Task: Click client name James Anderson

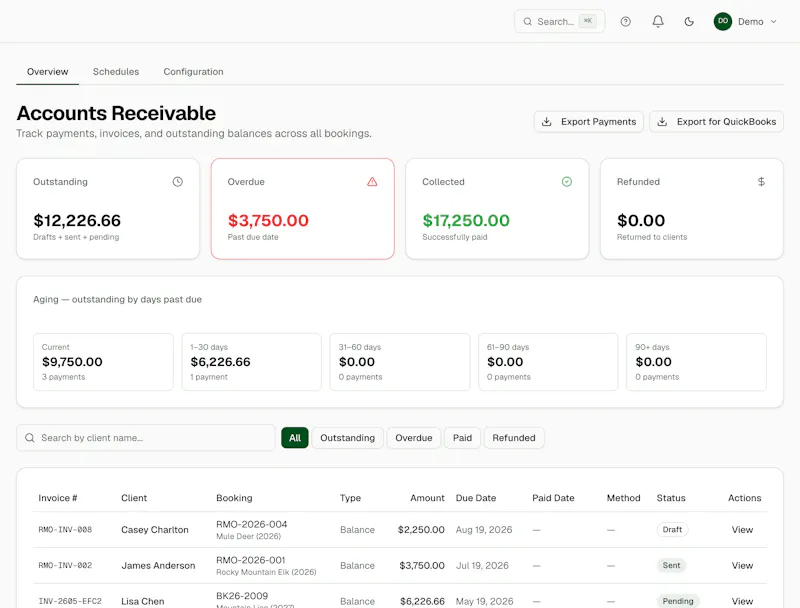Action: coord(158,565)
